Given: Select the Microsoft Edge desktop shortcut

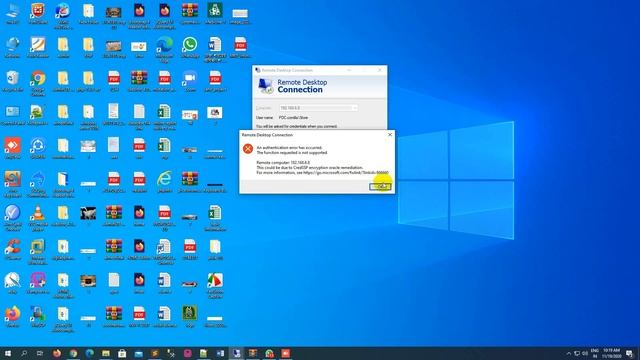Looking at the screenshot, I should (164, 49).
